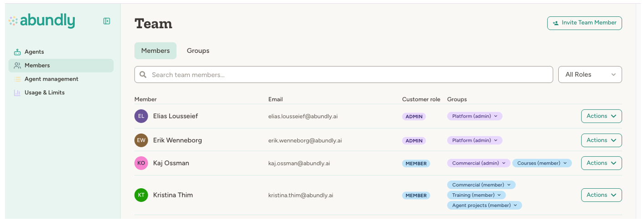This screenshot has height=222, width=644.
Task: Click the name Erik Wenneborg
Action: click(177, 140)
